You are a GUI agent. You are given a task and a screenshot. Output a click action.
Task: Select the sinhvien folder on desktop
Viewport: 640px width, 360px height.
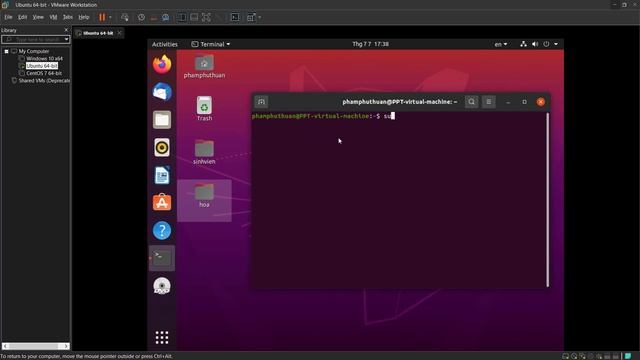(x=204, y=152)
